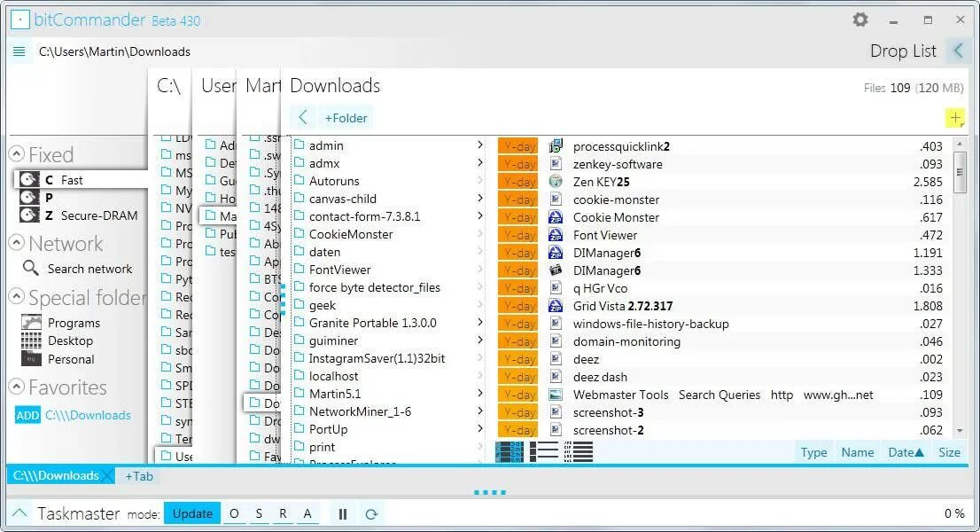Sort files by Size

click(x=949, y=452)
